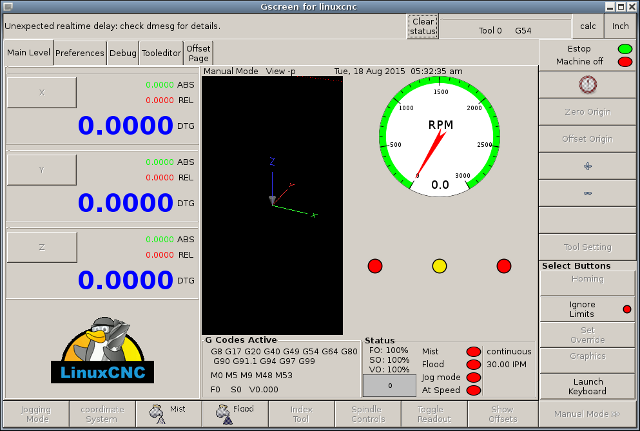The height and width of the screenshot is (431, 640).
Task: Open the Preferences tab
Action: point(80,53)
